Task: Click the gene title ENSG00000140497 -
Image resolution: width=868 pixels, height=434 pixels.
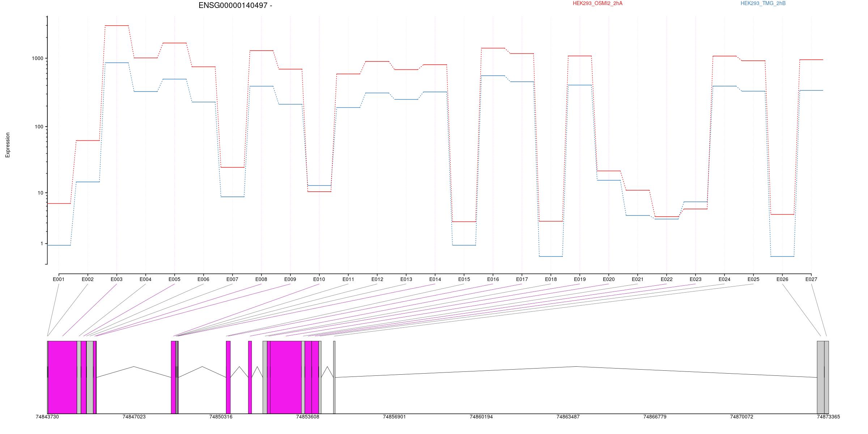Action: [235, 5]
